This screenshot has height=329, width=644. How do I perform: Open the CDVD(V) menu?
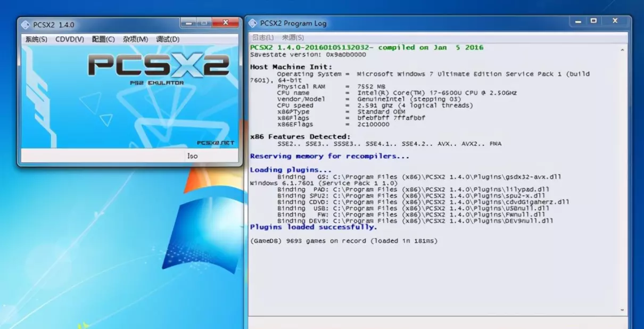pos(70,39)
